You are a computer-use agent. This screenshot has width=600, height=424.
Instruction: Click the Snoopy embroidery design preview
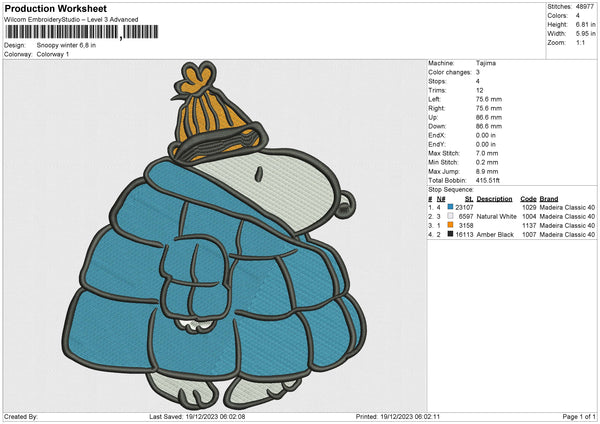pos(215,235)
